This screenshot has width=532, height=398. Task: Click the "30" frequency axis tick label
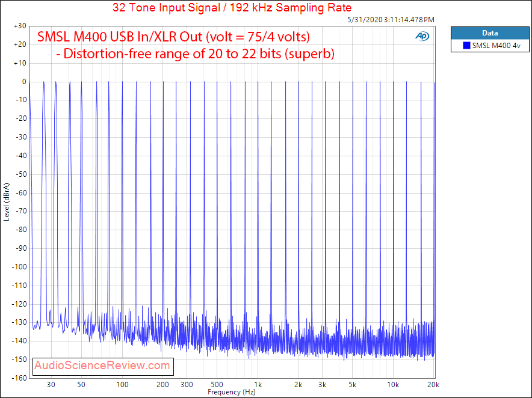[x=51, y=385]
